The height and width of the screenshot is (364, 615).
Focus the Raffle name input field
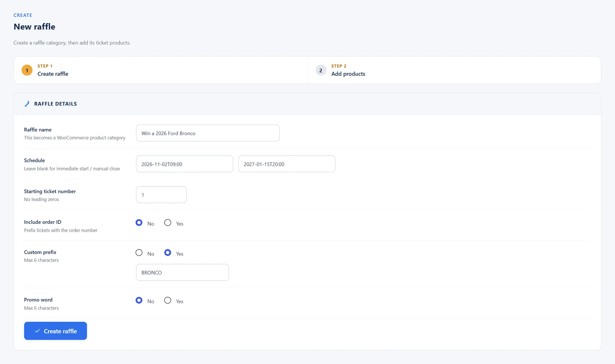pos(208,133)
